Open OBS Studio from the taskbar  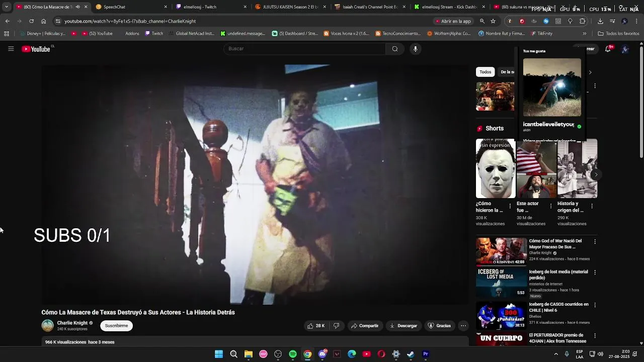(x=278, y=354)
